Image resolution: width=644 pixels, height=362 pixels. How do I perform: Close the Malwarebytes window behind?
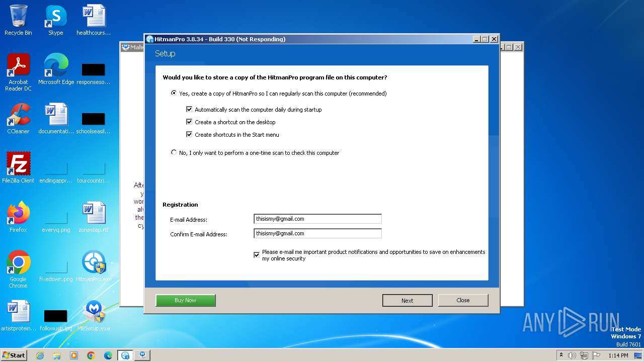click(518, 47)
